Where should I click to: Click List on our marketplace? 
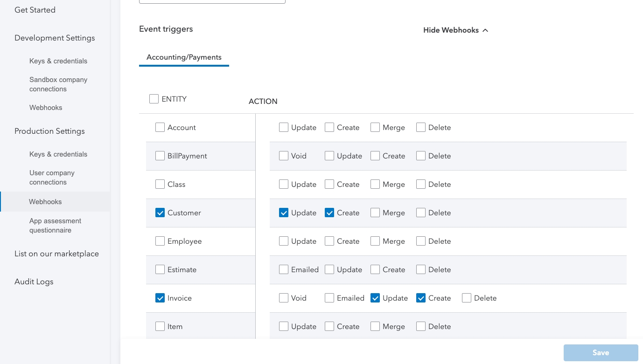coord(56,254)
